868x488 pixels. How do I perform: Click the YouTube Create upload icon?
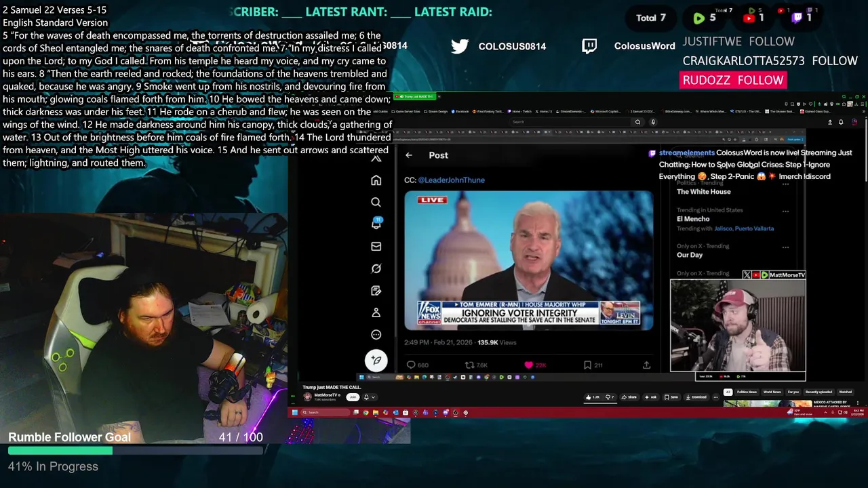(x=829, y=122)
